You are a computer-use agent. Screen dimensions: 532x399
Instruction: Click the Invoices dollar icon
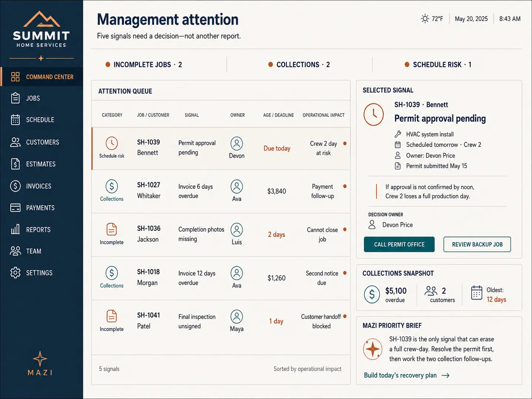[x=15, y=186]
